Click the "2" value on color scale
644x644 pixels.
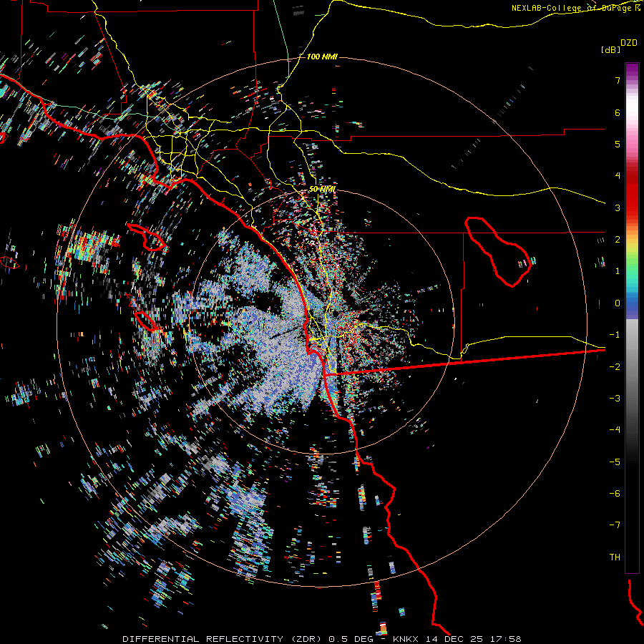[x=618, y=240]
